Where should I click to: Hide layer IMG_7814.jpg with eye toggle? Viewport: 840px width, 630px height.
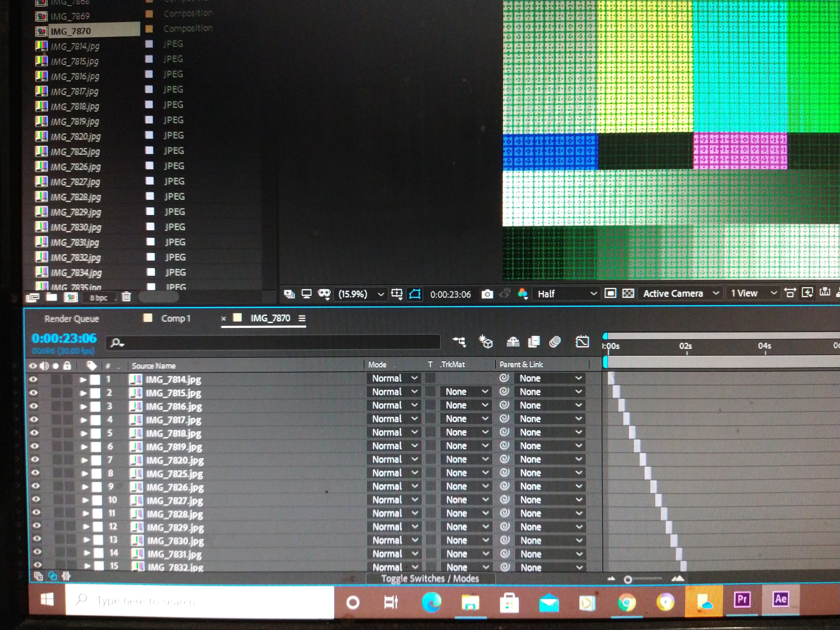pyautogui.click(x=33, y=379)
